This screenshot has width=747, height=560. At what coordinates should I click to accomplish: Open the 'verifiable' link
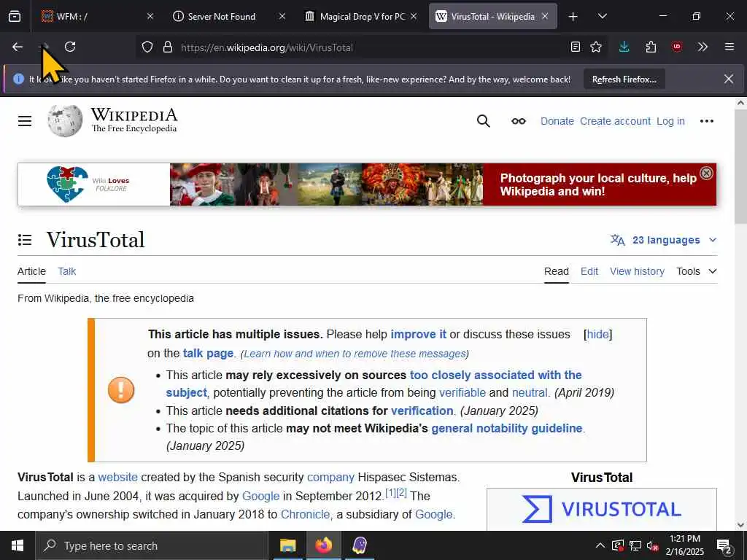(462, 392)
